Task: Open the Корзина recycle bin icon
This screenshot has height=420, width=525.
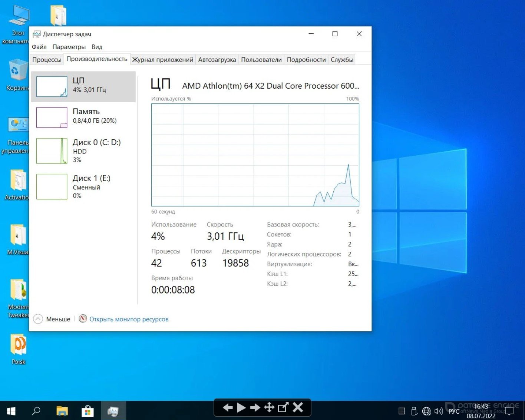Action: click(17, 74)
